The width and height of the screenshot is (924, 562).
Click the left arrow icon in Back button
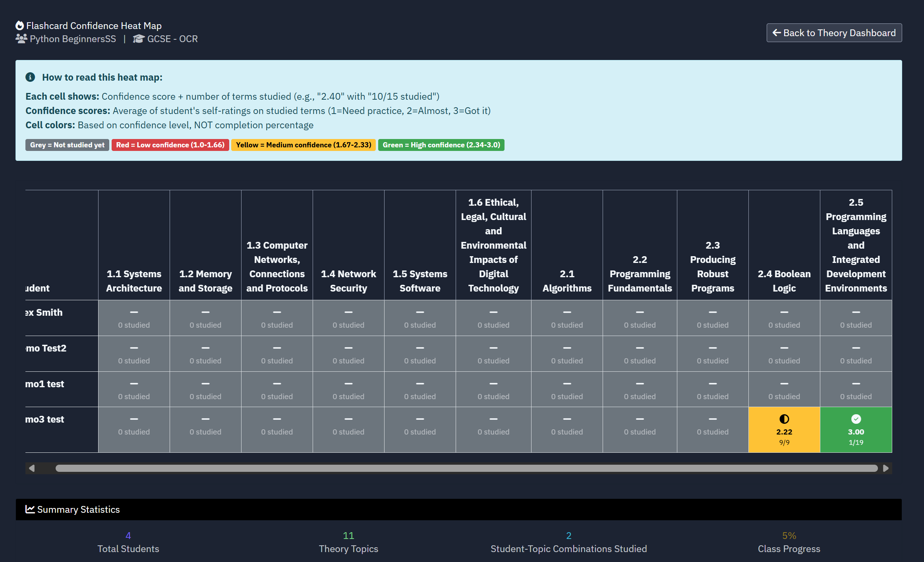[x=776, y=33]
